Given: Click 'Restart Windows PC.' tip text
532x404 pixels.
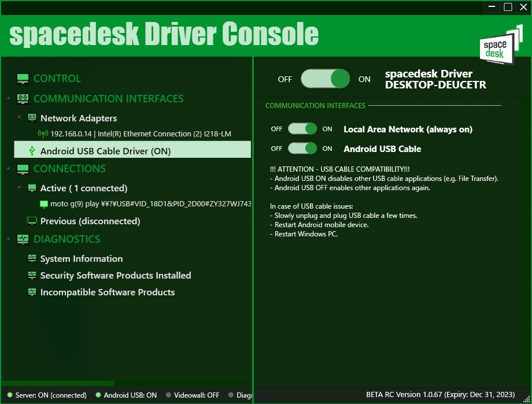Looking at the screenshot, I should click(x=306, y=234).
